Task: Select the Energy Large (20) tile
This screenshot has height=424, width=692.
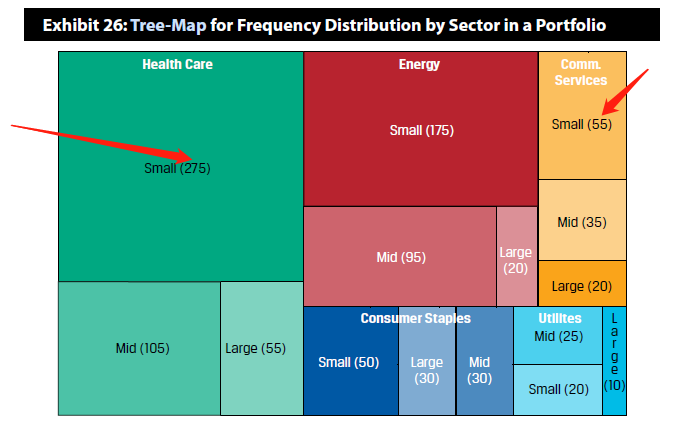Action: tap(517, 256)
